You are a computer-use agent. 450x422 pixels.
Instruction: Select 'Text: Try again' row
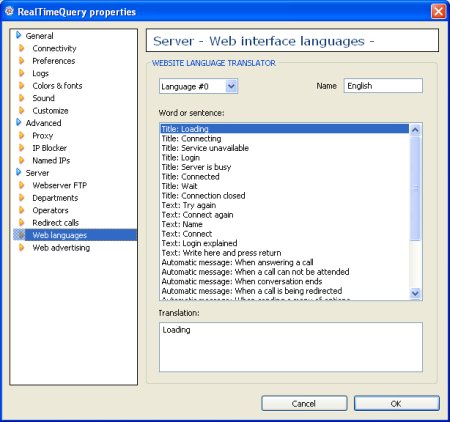(x=285, y=205)
